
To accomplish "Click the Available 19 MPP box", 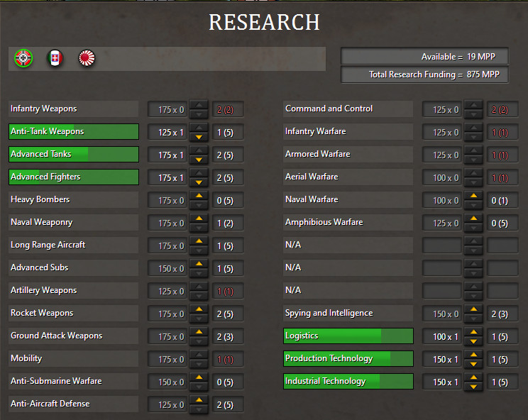I will pos(424,56).
